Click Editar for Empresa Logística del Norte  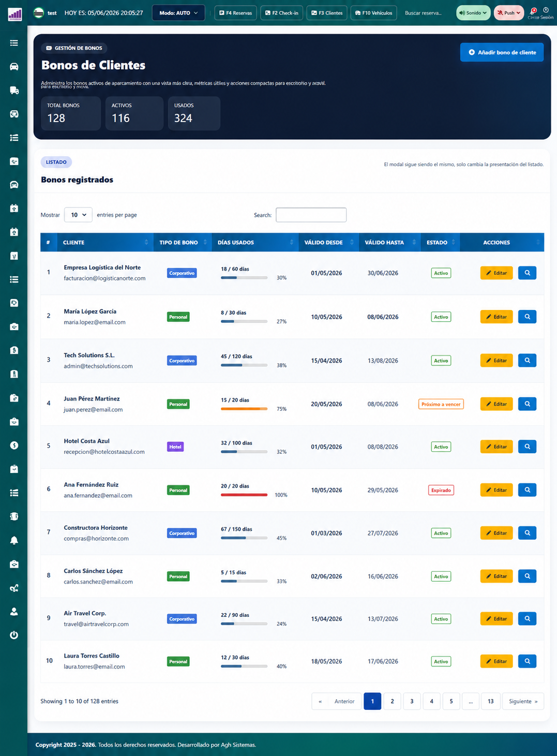(x=496, y=273)
